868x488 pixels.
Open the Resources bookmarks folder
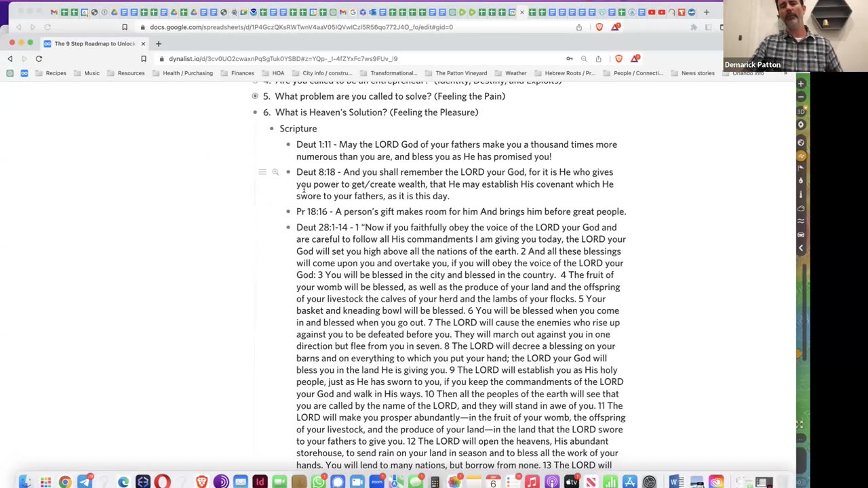(x=126, y=73)
